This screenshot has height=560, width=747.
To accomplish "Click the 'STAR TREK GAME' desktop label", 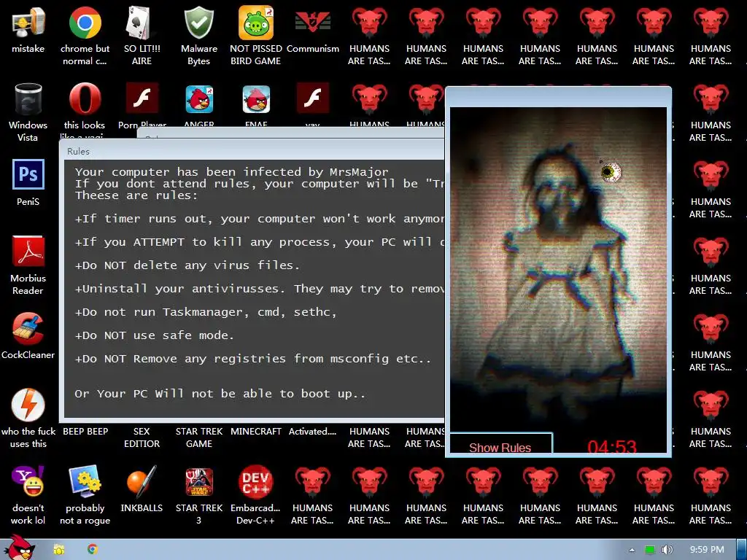I will tap(198, 437).
